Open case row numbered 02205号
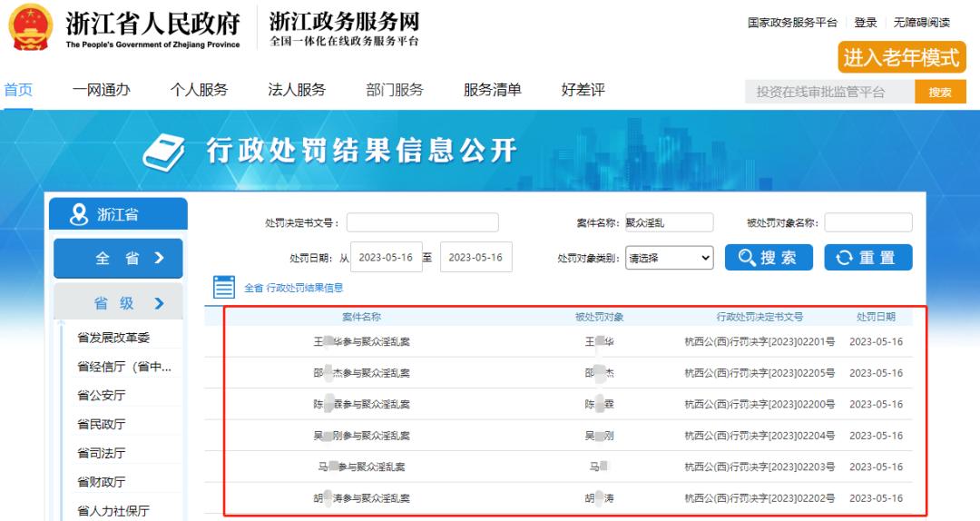This screenshot has height=521, width=980. pos(558,373)
